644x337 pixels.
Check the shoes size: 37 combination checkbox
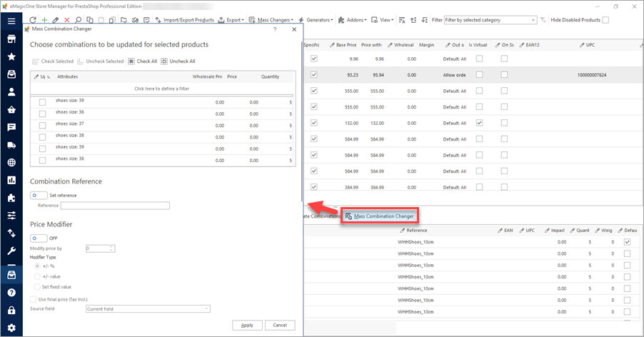[42, 125]
